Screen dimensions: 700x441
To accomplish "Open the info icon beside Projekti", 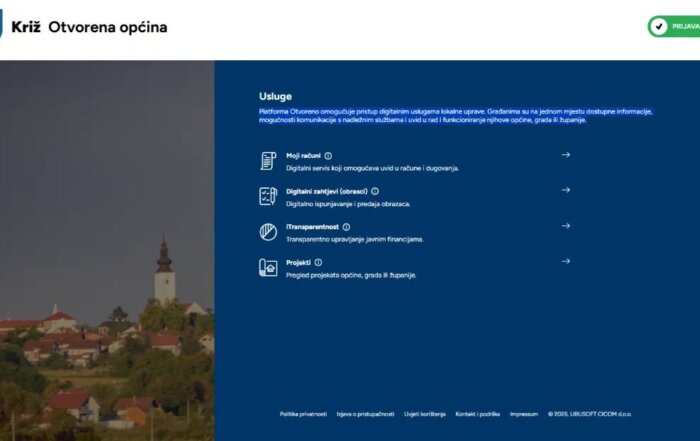I will (x=318, y=262).
